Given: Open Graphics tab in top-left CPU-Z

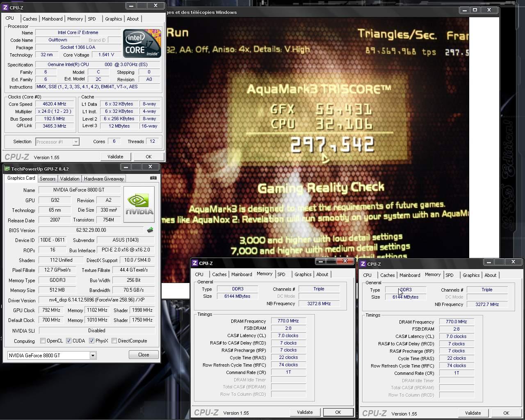Looking at the screenshot, I should click(114, 19).
